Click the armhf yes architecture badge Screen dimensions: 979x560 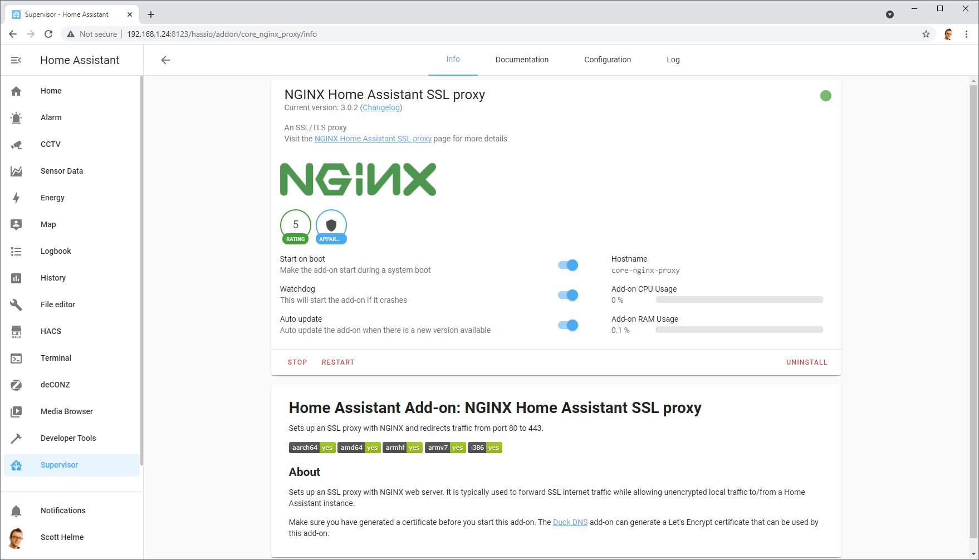point(403,448)
